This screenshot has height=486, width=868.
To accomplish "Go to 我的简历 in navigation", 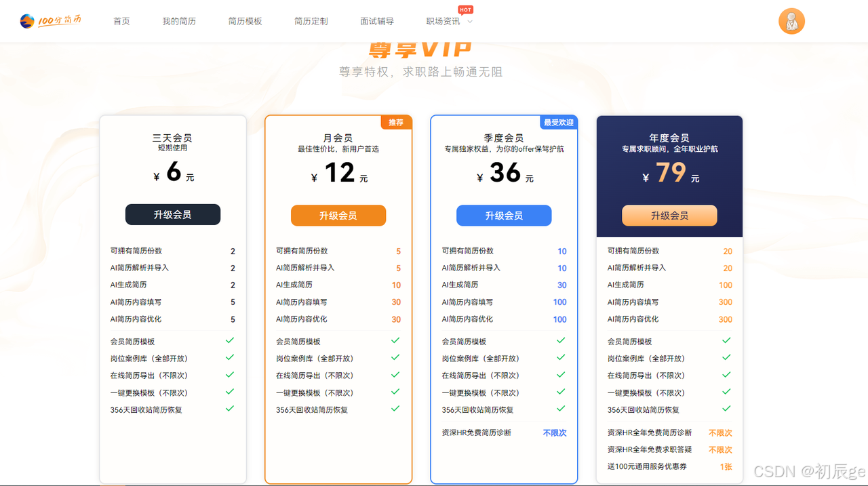I will tap(179, 21).
